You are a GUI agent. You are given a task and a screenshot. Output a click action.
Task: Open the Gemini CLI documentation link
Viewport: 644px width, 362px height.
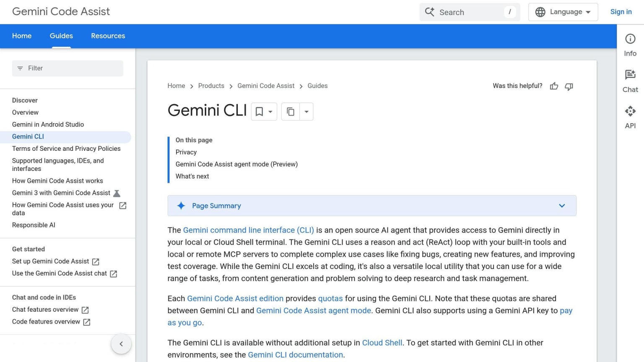click(296, 355)
